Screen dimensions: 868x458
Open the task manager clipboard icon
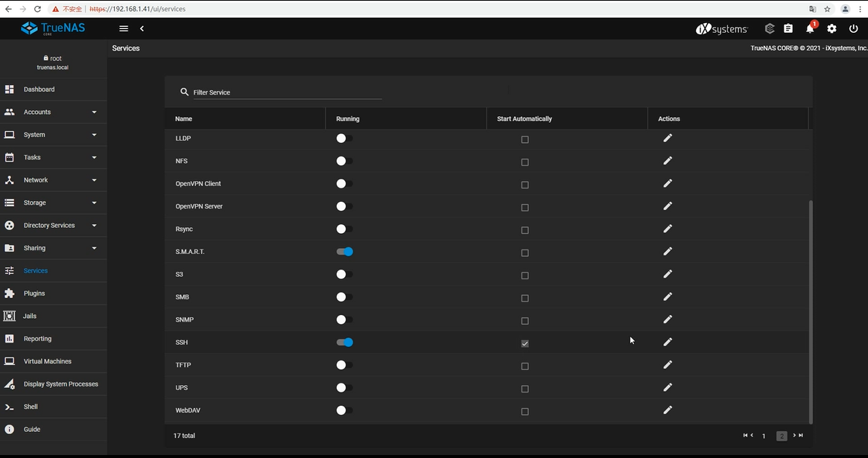click(788, 29)
